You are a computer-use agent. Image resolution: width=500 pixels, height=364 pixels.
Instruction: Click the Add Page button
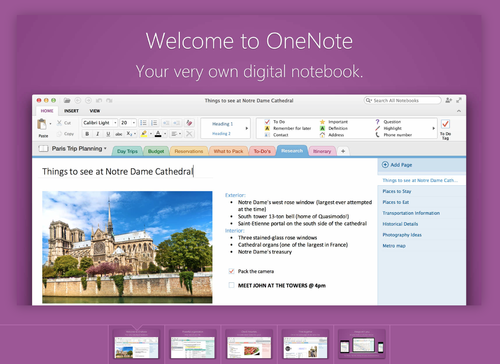tap(397, 165)
